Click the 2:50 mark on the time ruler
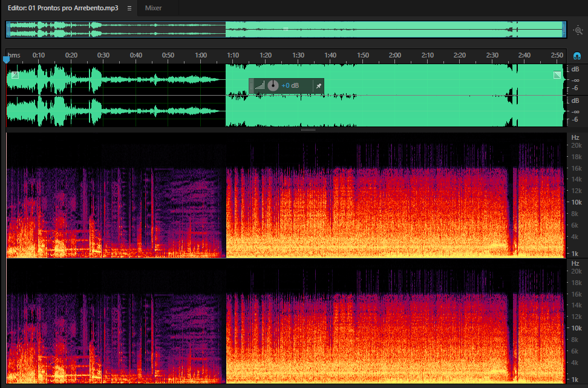 (557, 55)
